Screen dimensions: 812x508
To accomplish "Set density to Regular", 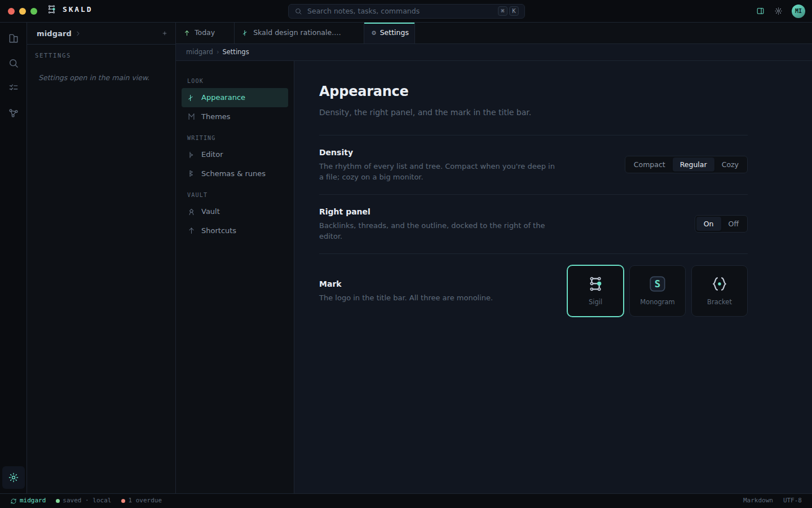I will 693,165.
